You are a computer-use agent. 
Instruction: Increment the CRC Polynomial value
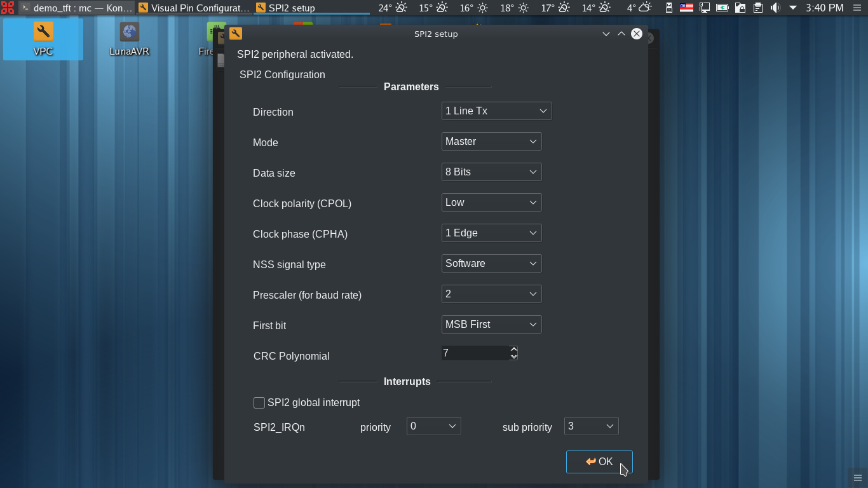coord(513,349)
